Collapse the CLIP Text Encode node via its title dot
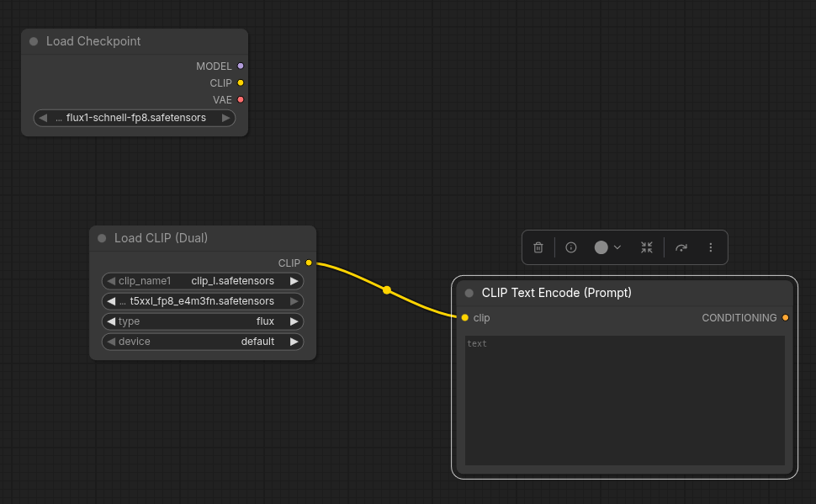816x504 pixels. 469,293
